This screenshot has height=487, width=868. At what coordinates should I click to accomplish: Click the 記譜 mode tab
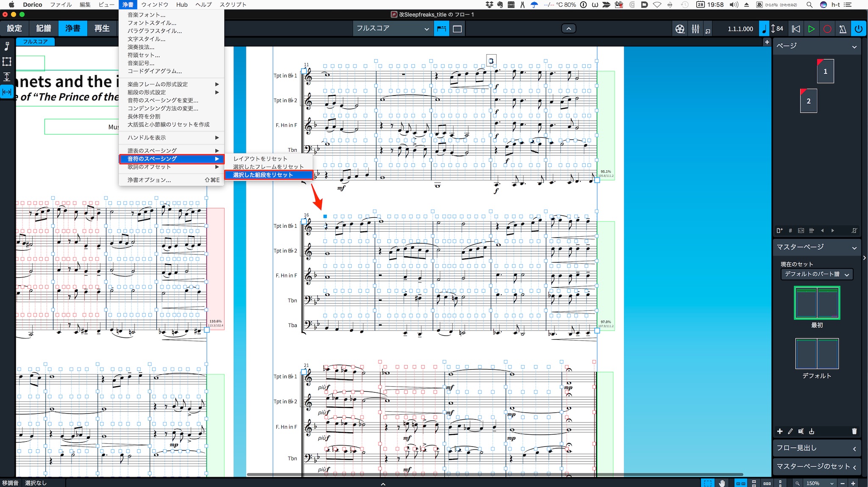(43, 28)
